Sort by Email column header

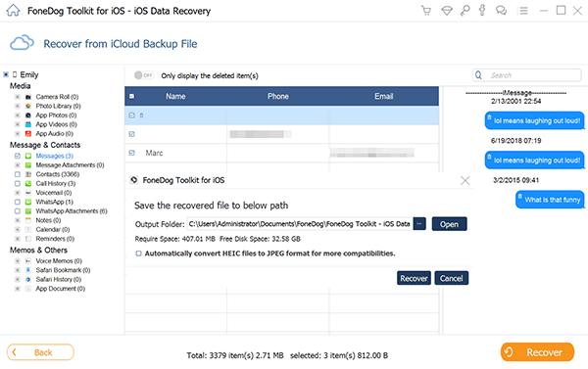tap(383, 96)
